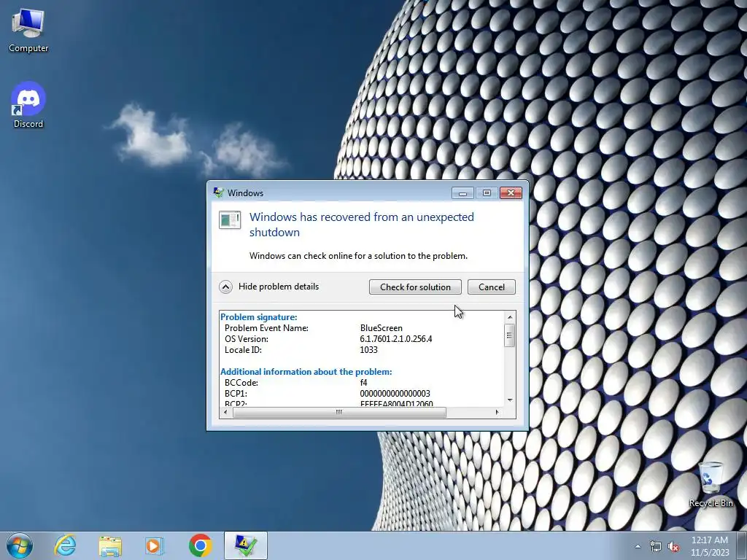Maximize the Windows dialog
The height and width of the screenshot is (560, 747).
point(487,192)
